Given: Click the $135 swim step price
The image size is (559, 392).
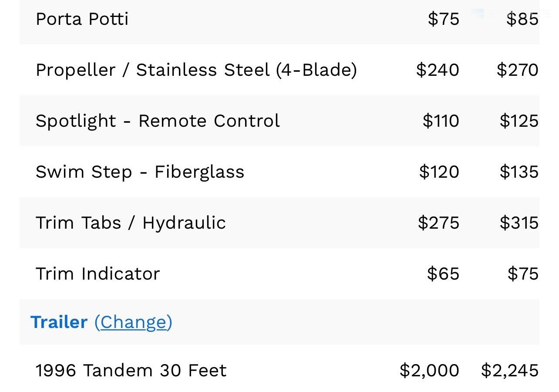Looking at the screenshot, I should pos(519,172).
